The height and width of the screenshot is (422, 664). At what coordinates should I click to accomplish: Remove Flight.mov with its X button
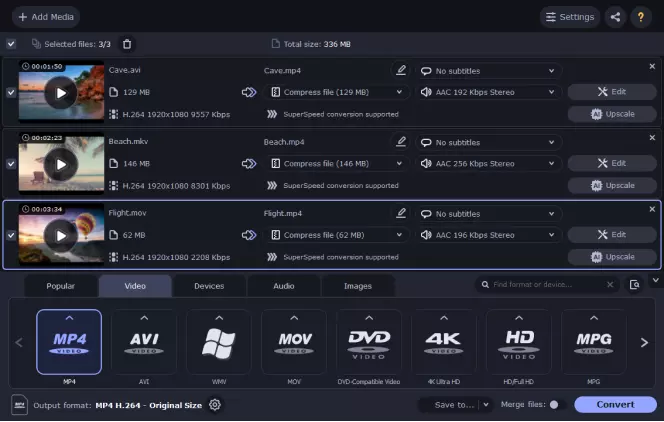tap(652, 209)
